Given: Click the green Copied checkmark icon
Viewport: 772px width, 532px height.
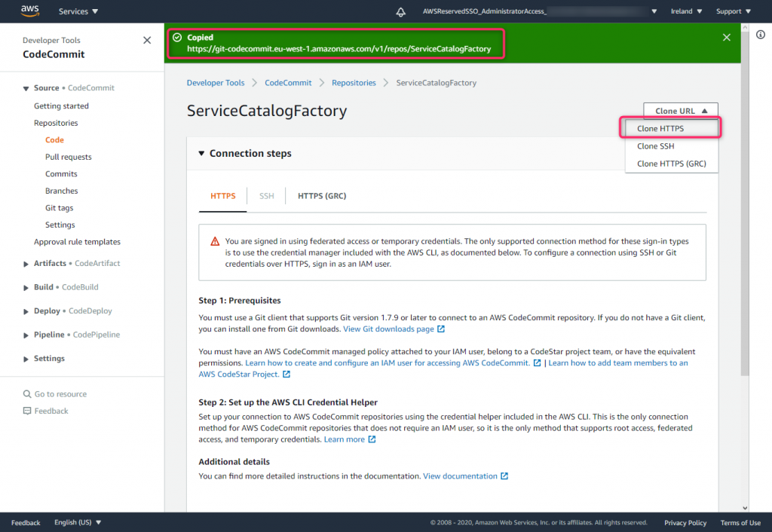Looking at the screenshot, I should point(177,38).
